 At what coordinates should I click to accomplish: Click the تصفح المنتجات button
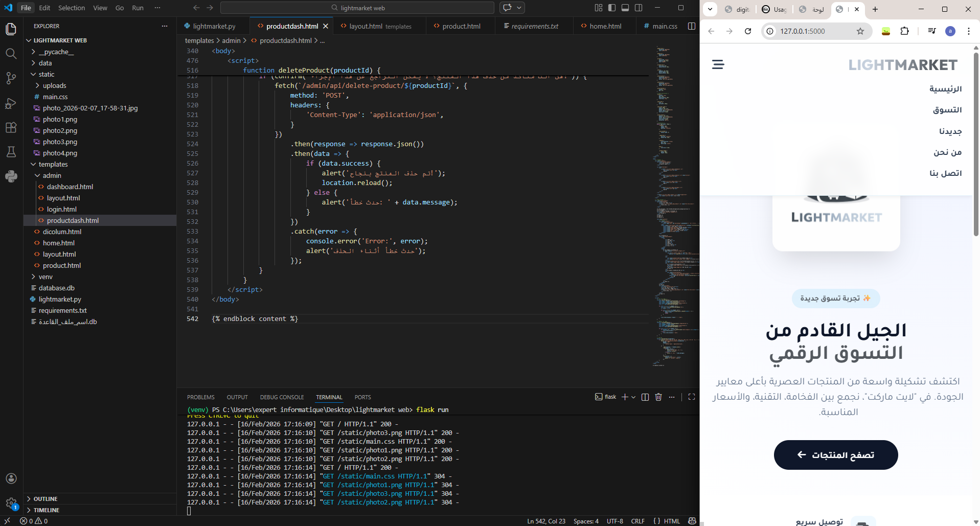click(x=835, y=455)
